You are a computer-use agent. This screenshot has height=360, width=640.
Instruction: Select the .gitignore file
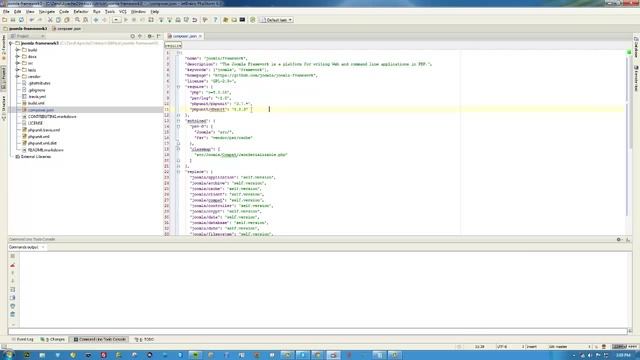point(37,90)
